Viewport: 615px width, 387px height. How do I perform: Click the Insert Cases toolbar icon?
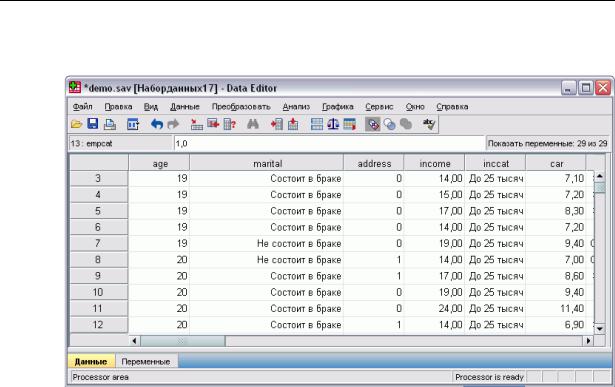(x=277, y=124)
